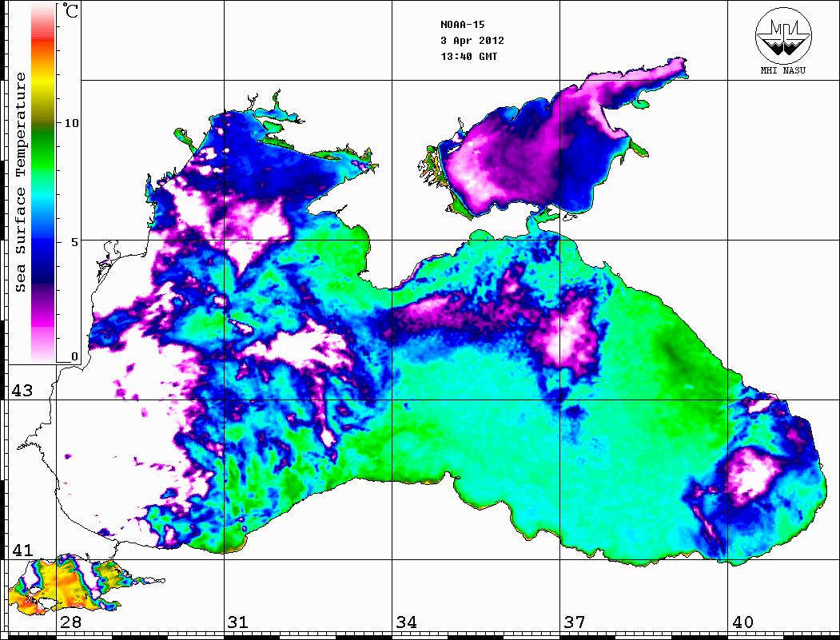
Task: Click the °C unit label on legend
Action: [70, 10]
